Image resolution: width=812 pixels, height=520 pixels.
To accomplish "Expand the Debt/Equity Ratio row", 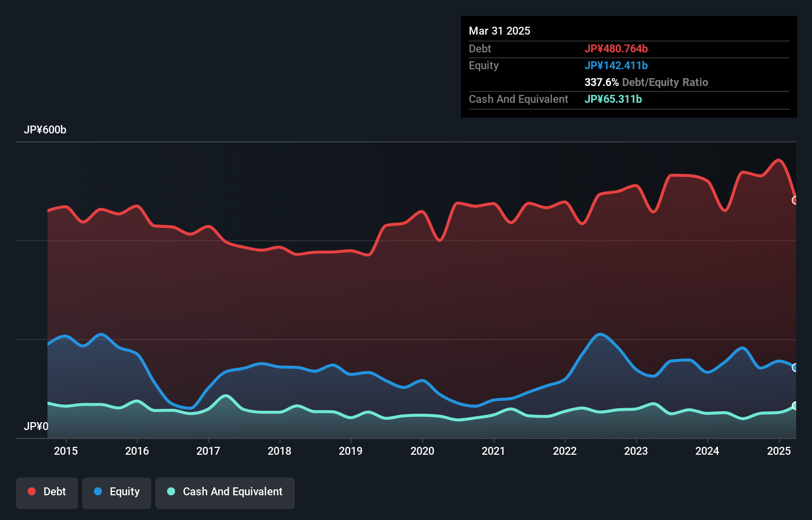I will click(646, 82).
